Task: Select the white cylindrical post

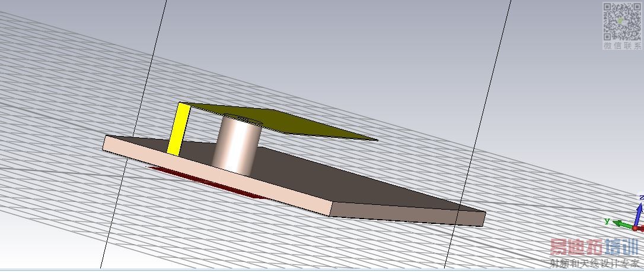Action: 236,145
